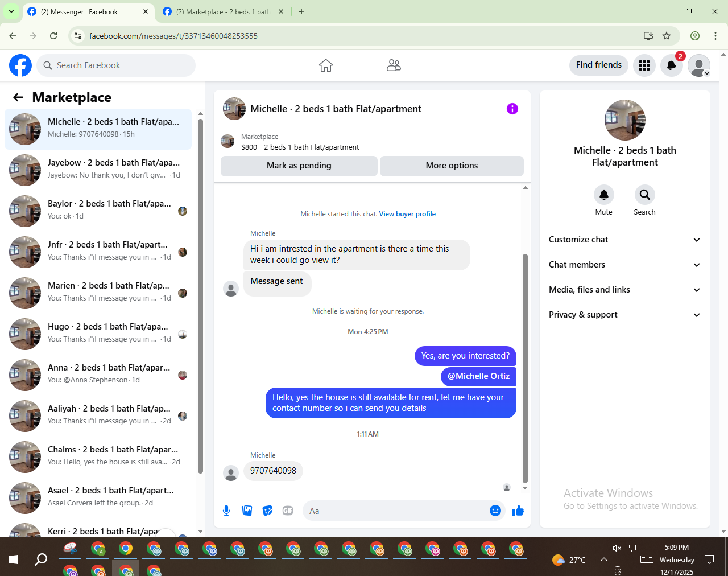Open the Friends icon in top navigation
Image resolution: width=728 pixels, height=576 pixels.
click(x=394, y=65)
